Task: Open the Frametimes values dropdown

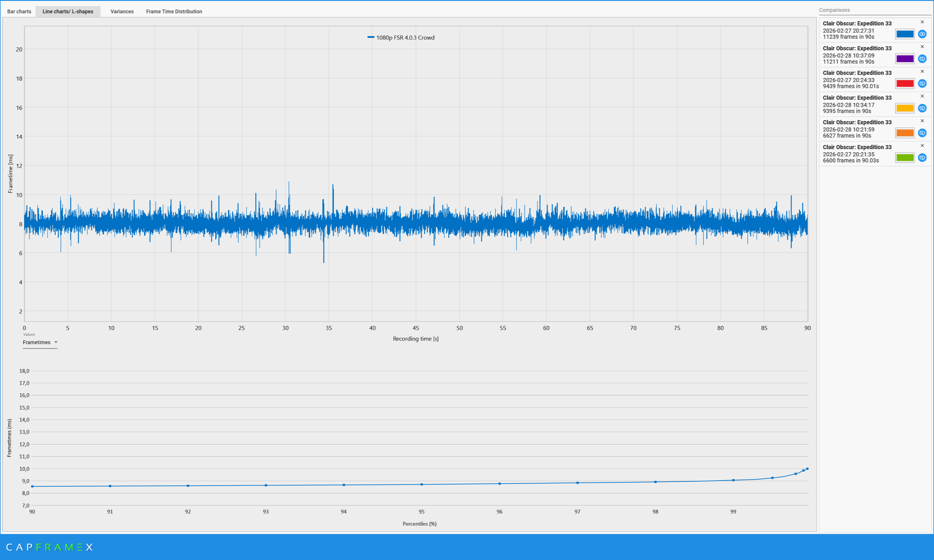Action: pyautogui.click(x=40, y=342)
